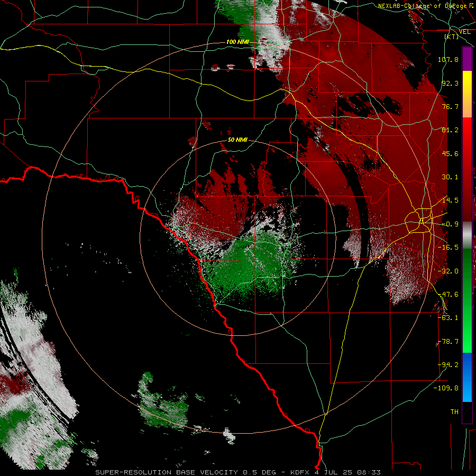Image resolution: width=476 pixels, height=476 pixels.
Task: Pick the yellow-orange segment of the color bar
Action: pos(467,94)
